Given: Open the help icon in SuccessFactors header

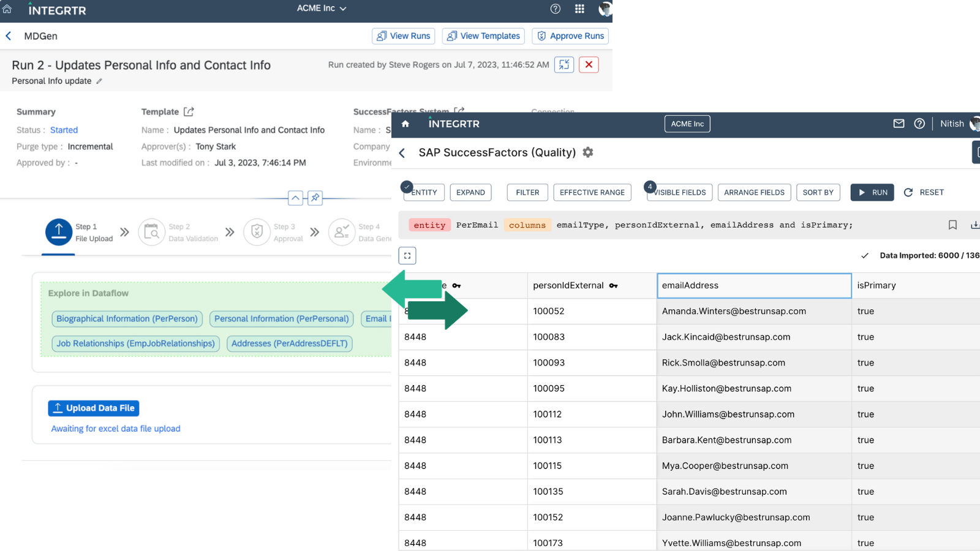Looking at the screenshot, I should click(x=919, y=124).
